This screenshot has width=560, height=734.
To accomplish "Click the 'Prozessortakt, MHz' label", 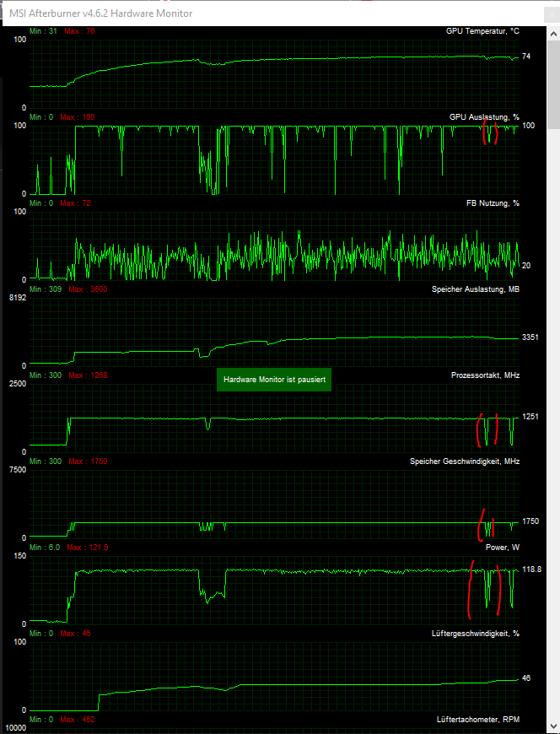I will click(x=485, y=375).
